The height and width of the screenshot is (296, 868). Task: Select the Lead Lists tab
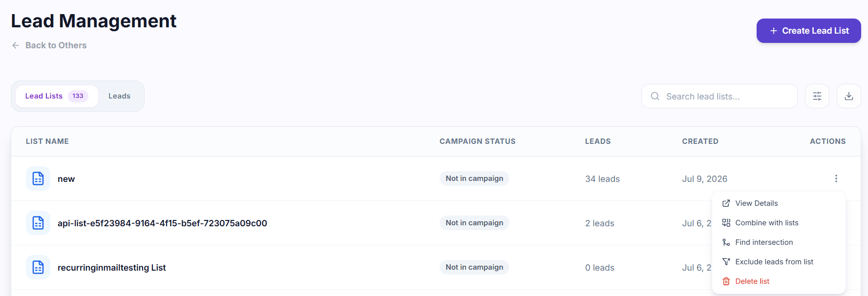pyautogui.click(x=57, y=96)
